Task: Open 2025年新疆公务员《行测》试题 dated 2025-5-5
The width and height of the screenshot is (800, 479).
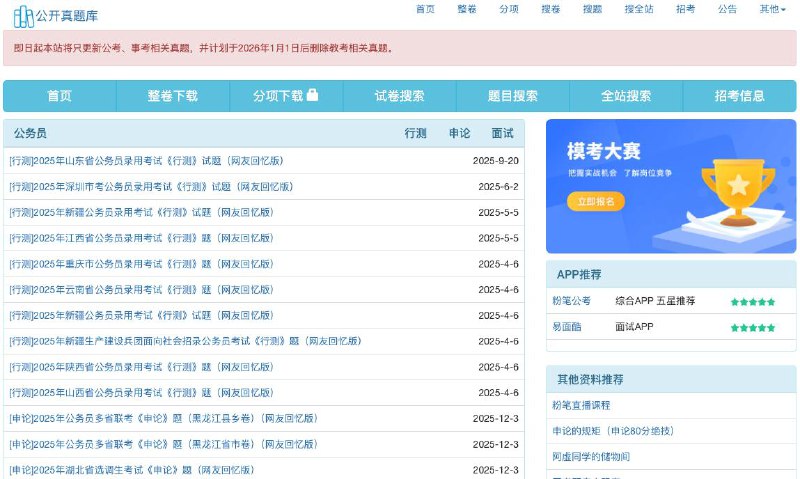Action: coord(141,212)
